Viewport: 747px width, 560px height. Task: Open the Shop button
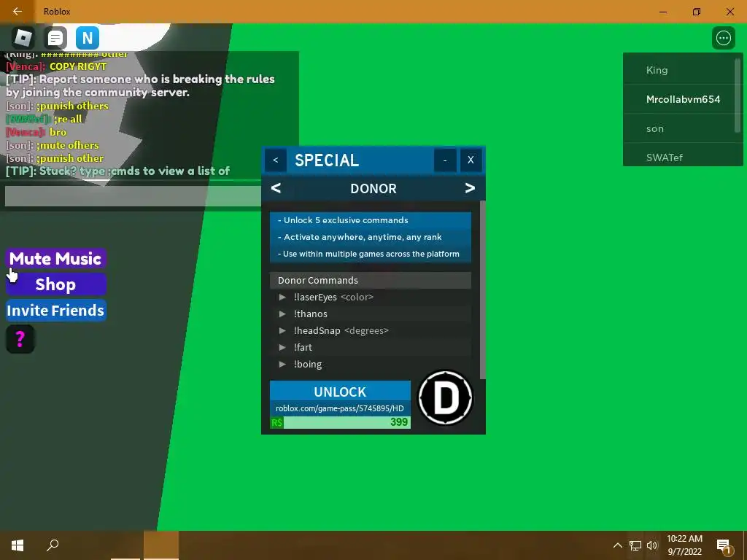pyautogui.click(x=55, y=284)
